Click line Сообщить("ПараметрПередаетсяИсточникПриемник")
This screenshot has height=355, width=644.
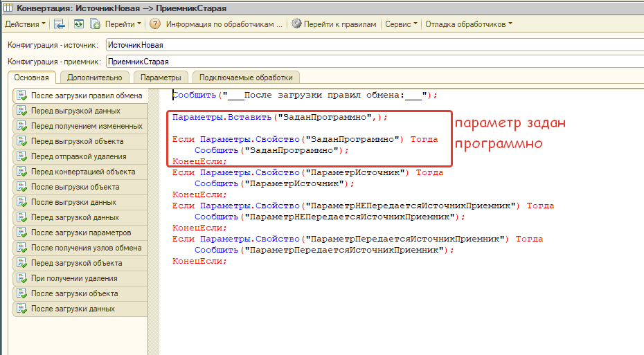[x=324, y=251]
